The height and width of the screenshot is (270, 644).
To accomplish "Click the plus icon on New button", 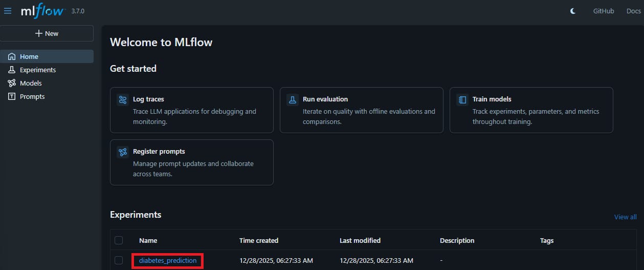I will (38, 33).
